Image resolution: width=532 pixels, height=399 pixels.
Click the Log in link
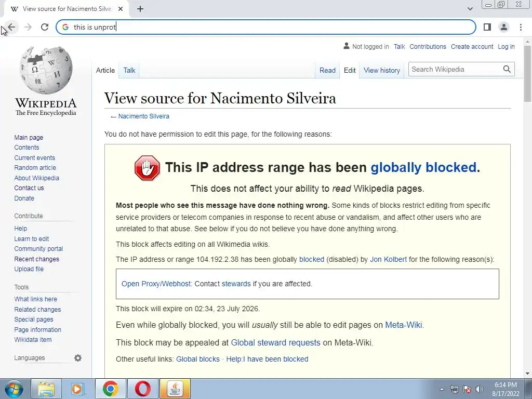point(506,46)
